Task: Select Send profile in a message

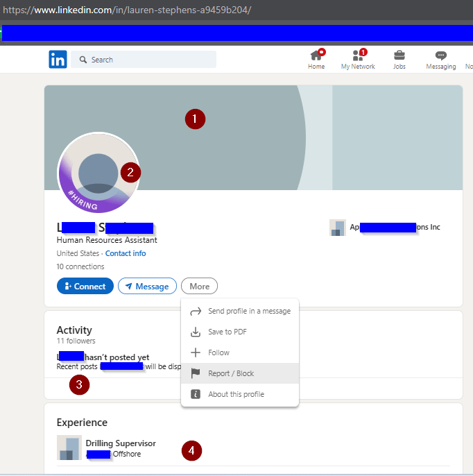Action: pos(249,311)
